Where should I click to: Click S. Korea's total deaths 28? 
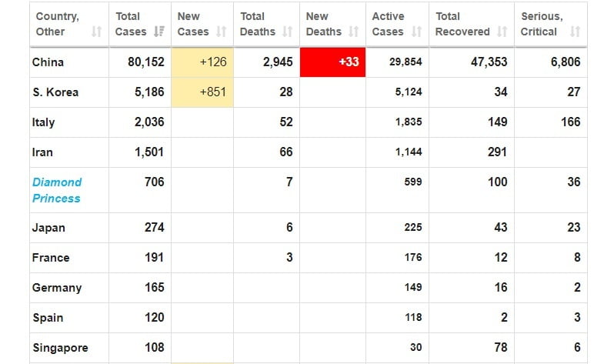(x=286, y=92)
